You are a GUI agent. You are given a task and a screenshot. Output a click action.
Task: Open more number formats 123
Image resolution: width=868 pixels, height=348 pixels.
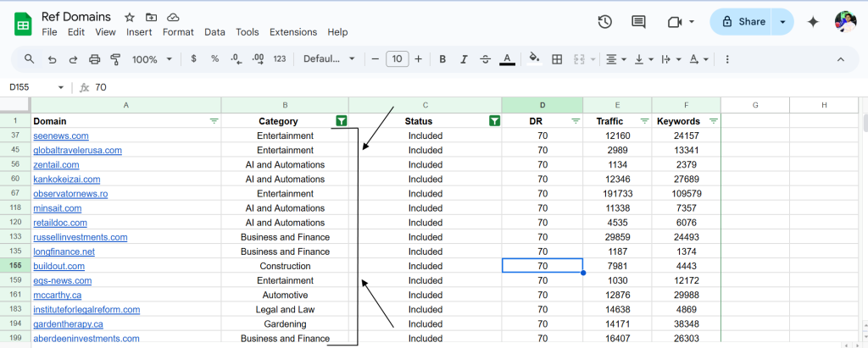280,58
